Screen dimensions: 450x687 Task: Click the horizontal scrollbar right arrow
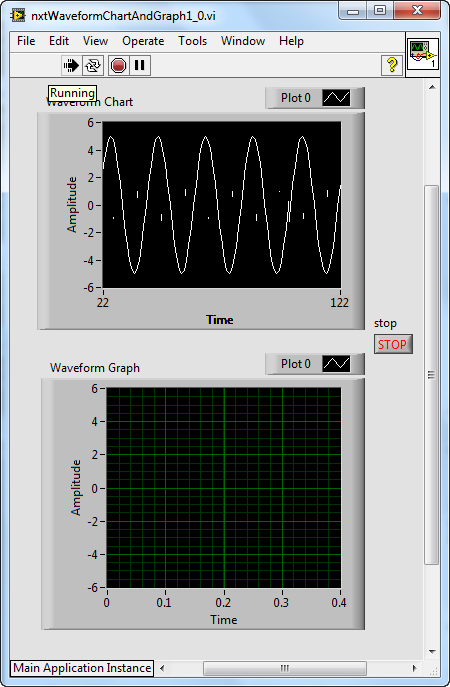(x=415, y=668)
